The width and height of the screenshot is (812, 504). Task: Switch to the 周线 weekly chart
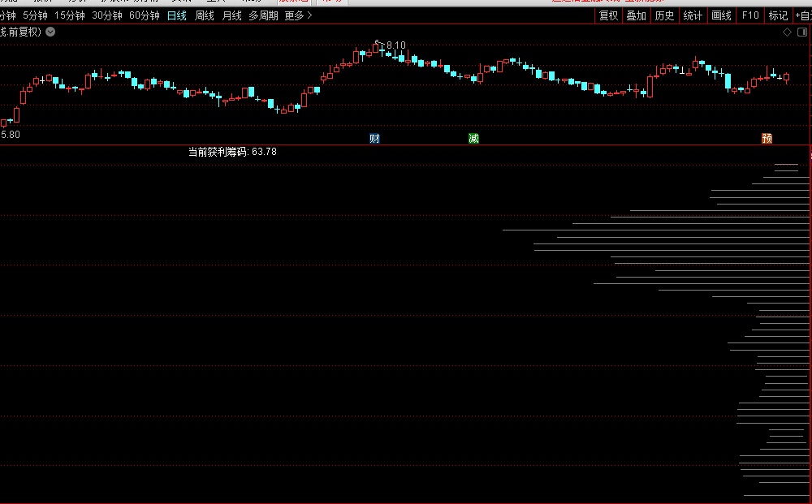[205, 15]
